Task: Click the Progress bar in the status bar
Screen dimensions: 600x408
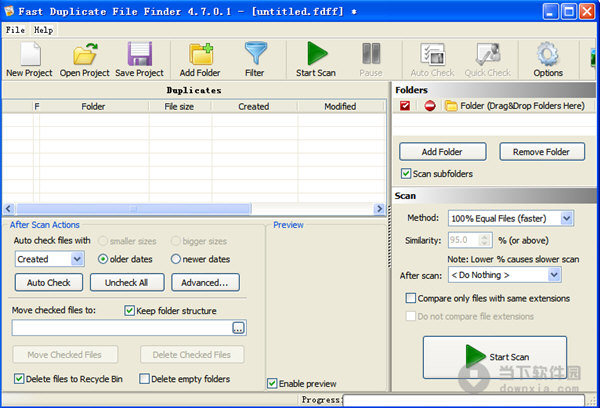Action: (464, 400)
